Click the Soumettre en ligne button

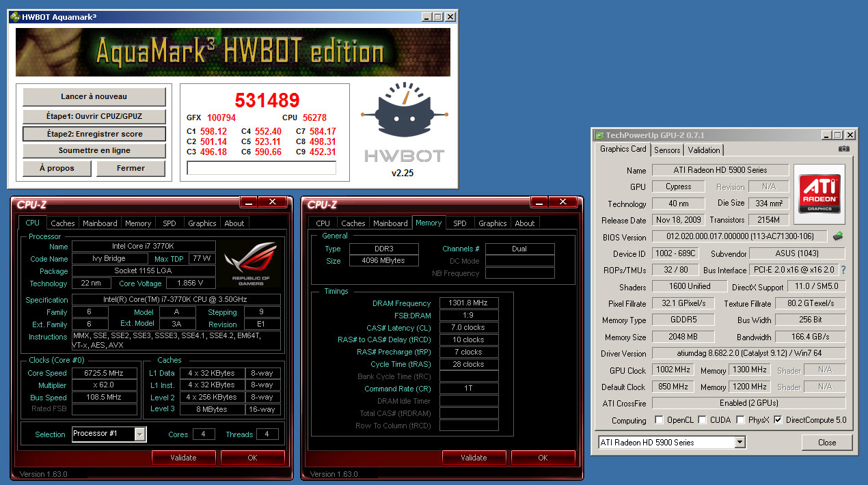[x=94, y=150]
